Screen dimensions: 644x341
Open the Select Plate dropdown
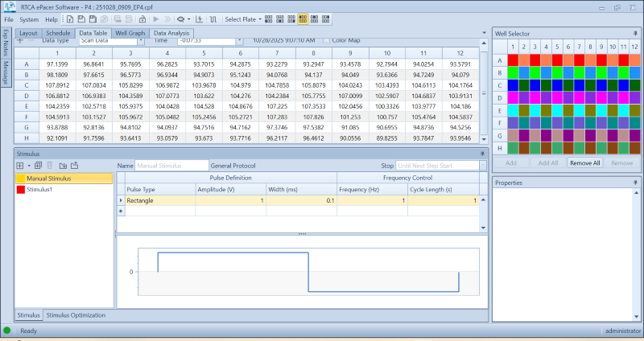241,18
